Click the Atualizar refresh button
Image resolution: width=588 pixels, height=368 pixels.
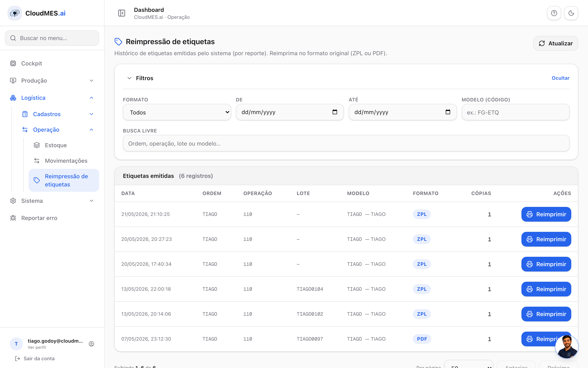tap(556, 43)
